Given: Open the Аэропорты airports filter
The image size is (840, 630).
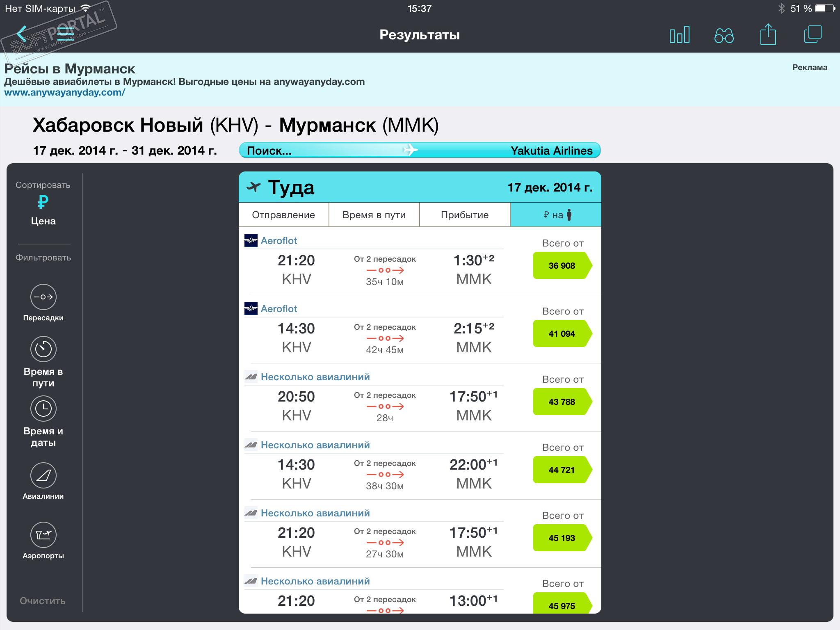Looking at the screenshot, I should click(x=43, y=535).
